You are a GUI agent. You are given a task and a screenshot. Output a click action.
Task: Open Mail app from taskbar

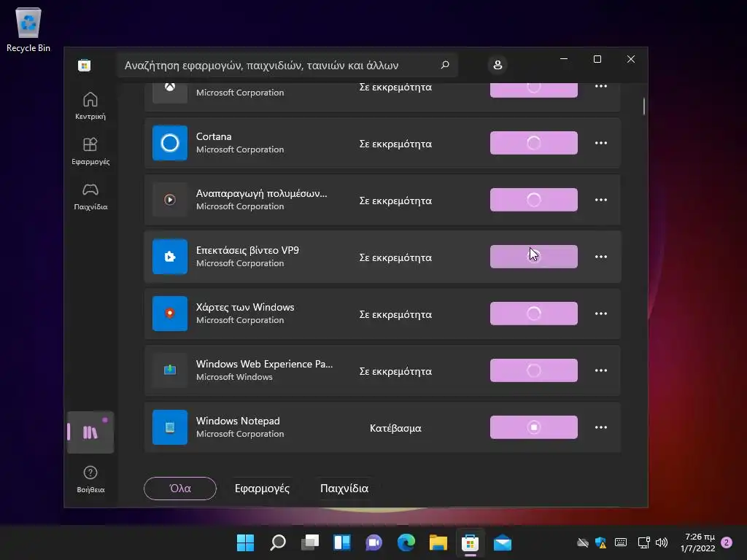click(x=502, y=542)
